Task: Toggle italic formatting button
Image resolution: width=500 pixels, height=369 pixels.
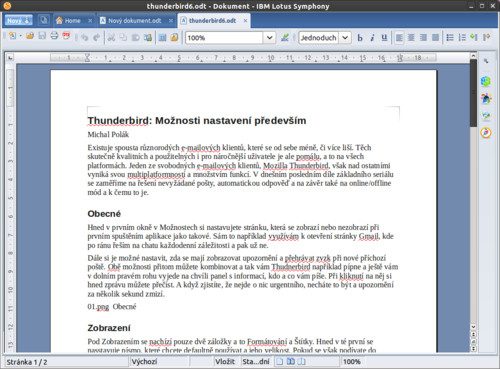Action: point(372,38)
